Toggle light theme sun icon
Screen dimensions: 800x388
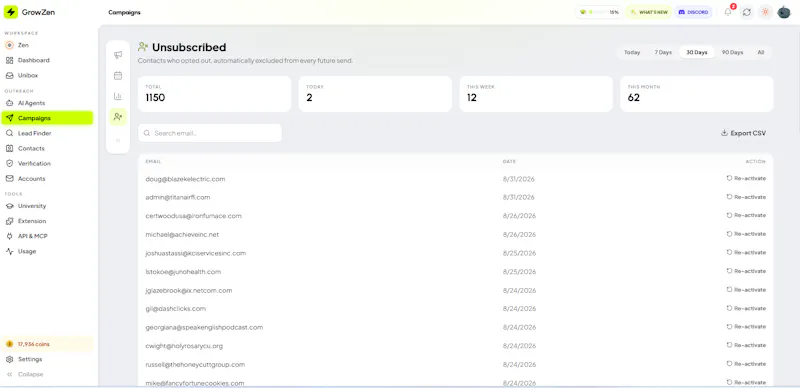point(765,12)
